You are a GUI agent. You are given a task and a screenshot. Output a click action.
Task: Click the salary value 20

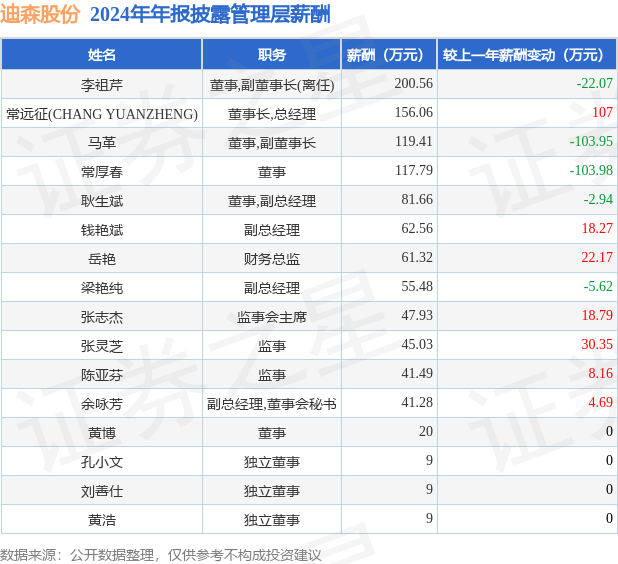(x=426, y=431)
